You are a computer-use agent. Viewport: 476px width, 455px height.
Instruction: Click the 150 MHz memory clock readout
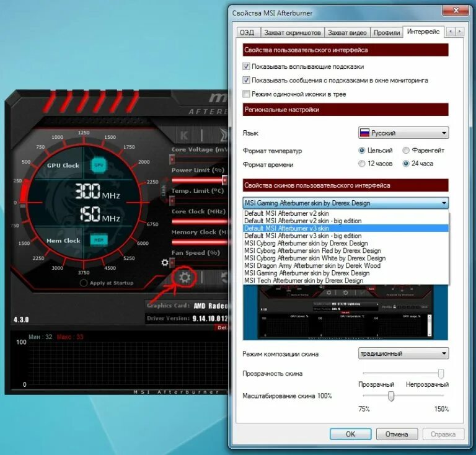[100, 214]
